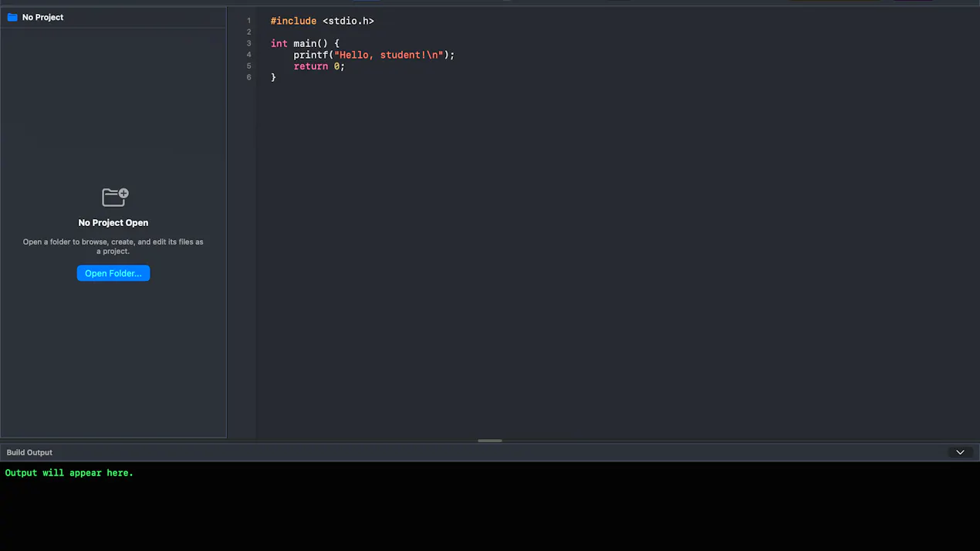This screenshot has width=980, height=551.
Task: Click line number 1 in the gutter
Action: (x=248, y=21)
